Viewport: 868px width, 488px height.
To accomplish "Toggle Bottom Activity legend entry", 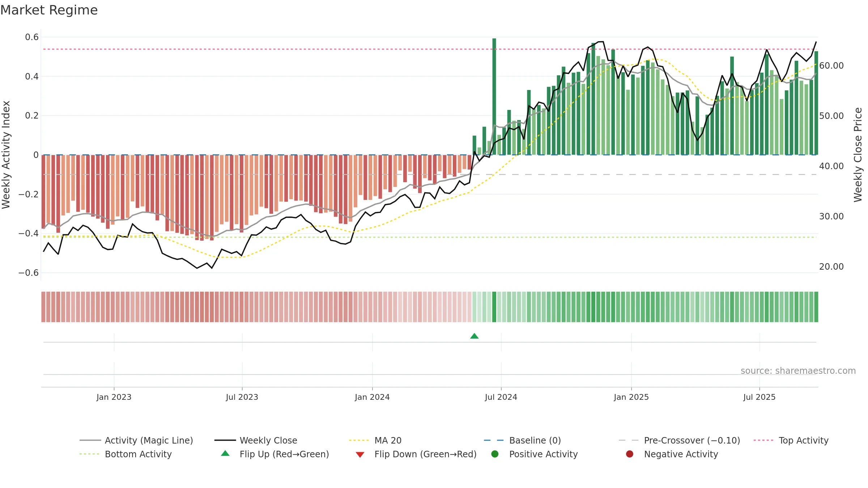I will (125, 454).
